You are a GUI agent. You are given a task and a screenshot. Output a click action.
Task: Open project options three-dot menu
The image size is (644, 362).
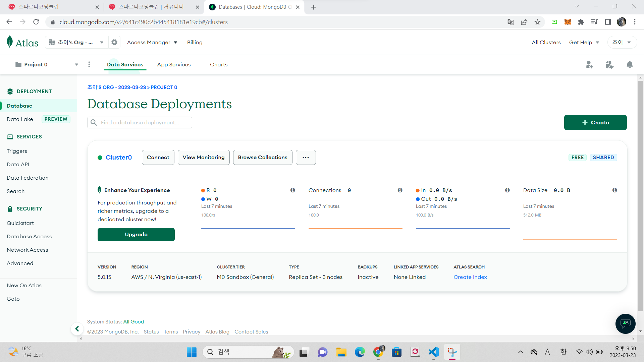pos(89,64)
